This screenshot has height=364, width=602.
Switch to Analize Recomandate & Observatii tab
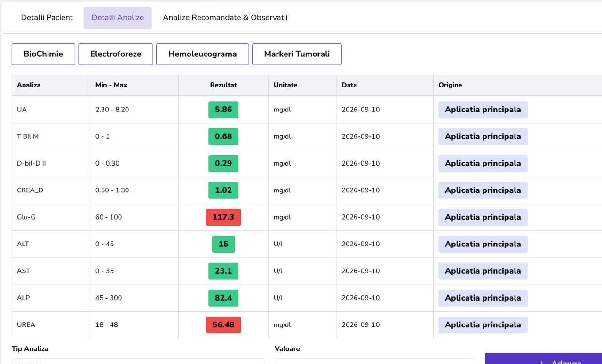225,18
